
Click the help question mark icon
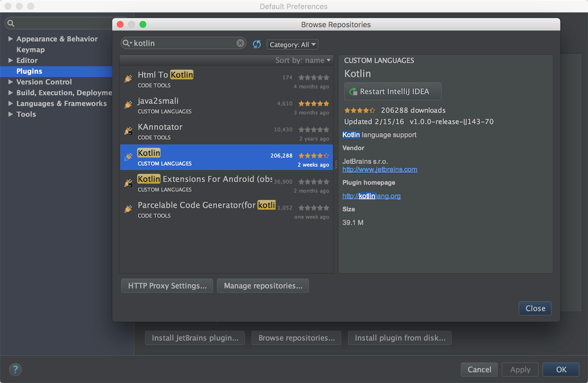click(x=15, y=369)
